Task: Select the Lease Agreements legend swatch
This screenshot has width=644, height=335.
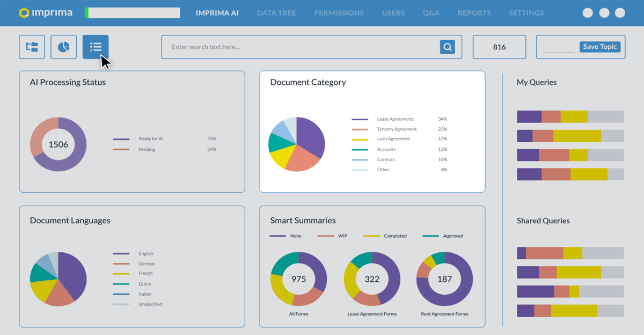Action: tap(360, 119)
